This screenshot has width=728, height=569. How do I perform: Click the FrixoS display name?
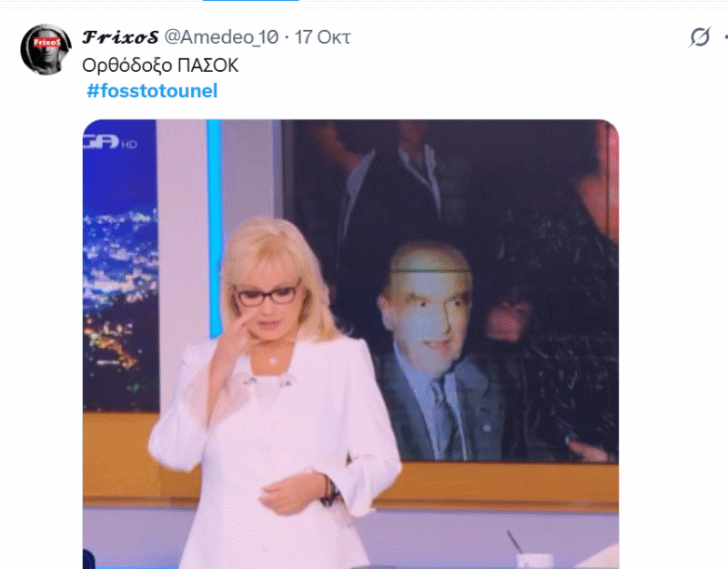pos(120,37)
